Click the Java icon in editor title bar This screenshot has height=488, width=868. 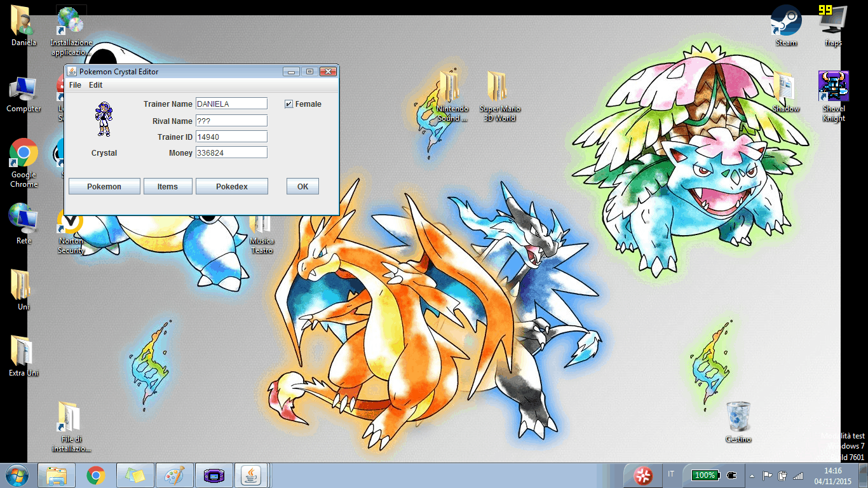tap(72, 72)
